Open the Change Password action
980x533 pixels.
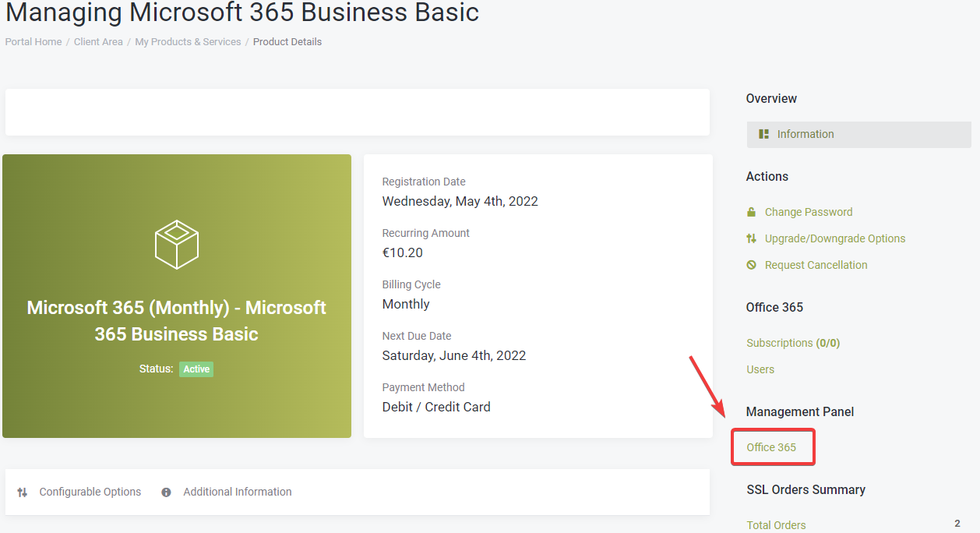(809, 212)
